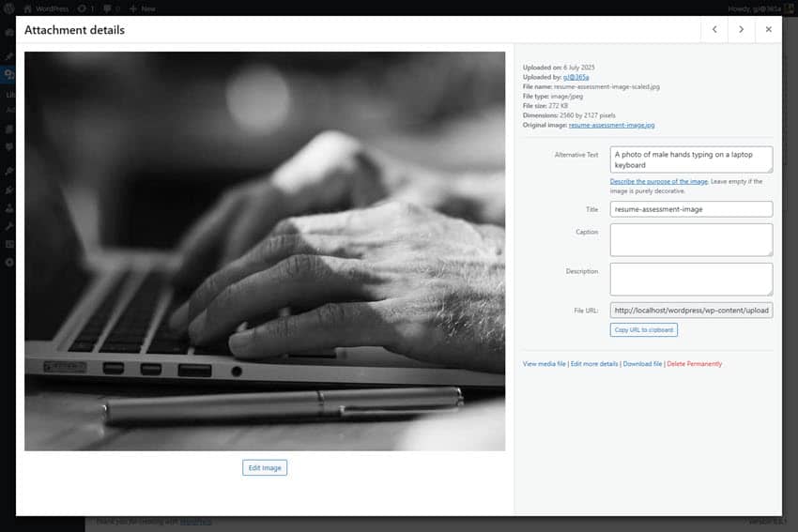Click the Delete Permanently link
This screenshot has height=532, width=798.
coord(695,364)
